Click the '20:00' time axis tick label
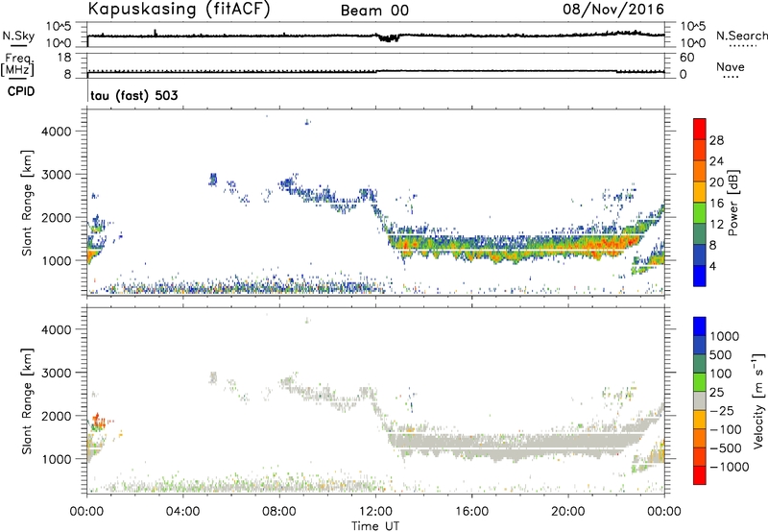This screenshot has height=532, width=768. (568, 512)
